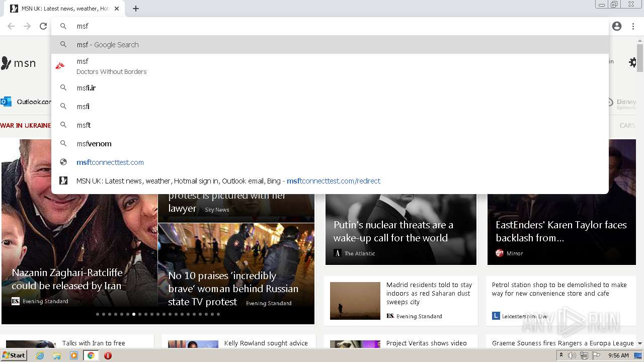
Task: Open the Action Center flag tray icon
Action: (x=596, y=355)
